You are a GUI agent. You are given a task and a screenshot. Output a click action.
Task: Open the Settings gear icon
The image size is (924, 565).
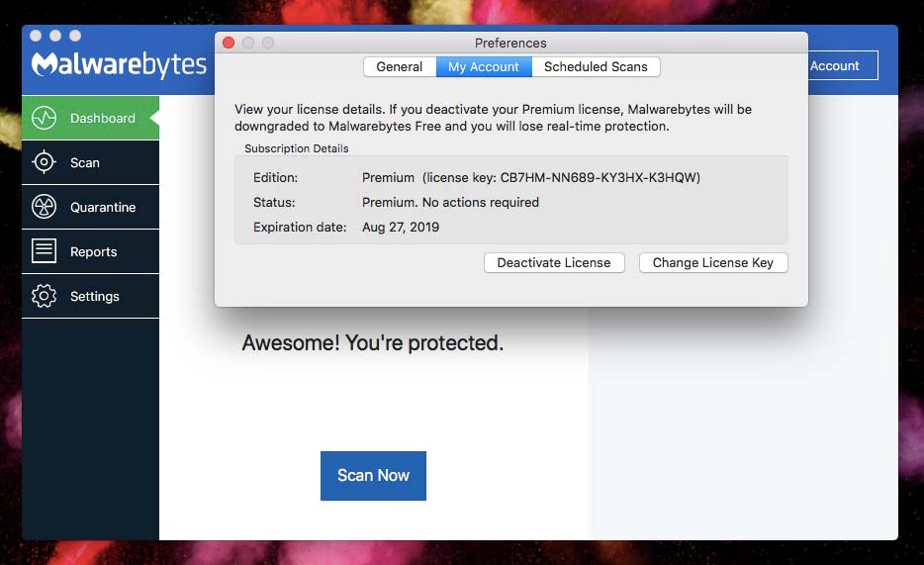pyautogui.click(x=45, y=296)
